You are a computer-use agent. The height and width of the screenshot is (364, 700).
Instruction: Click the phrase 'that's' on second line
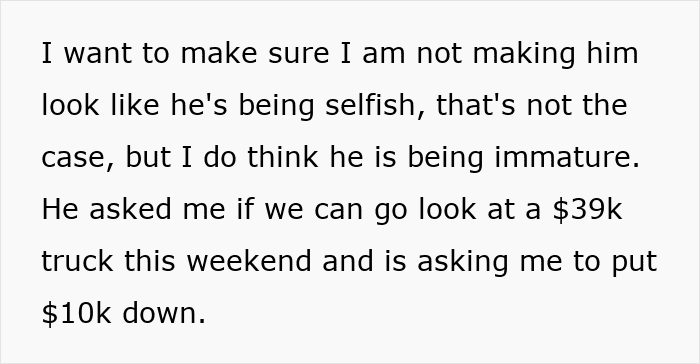[475, 105]
